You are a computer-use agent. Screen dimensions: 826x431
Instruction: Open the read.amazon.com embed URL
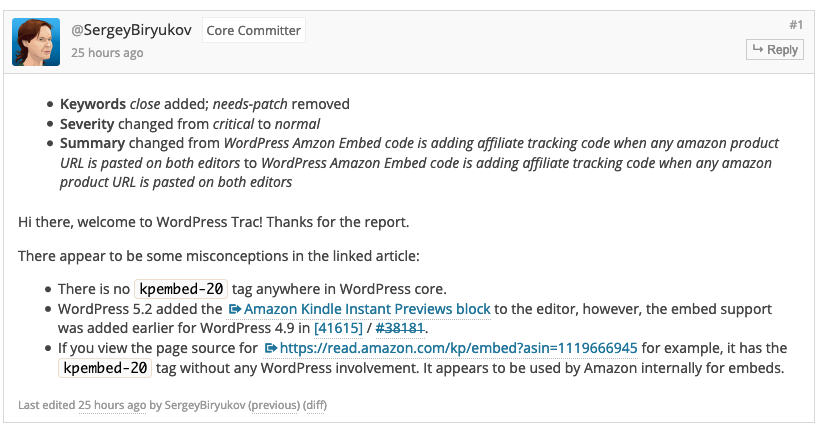458,348
